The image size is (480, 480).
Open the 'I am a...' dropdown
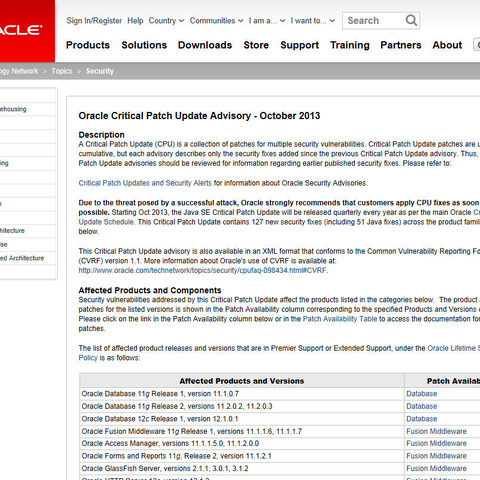267,21
